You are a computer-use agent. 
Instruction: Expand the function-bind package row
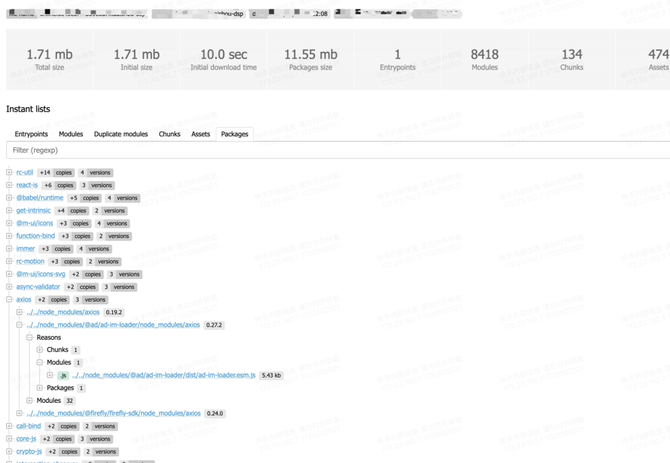[x=9, y=236]
